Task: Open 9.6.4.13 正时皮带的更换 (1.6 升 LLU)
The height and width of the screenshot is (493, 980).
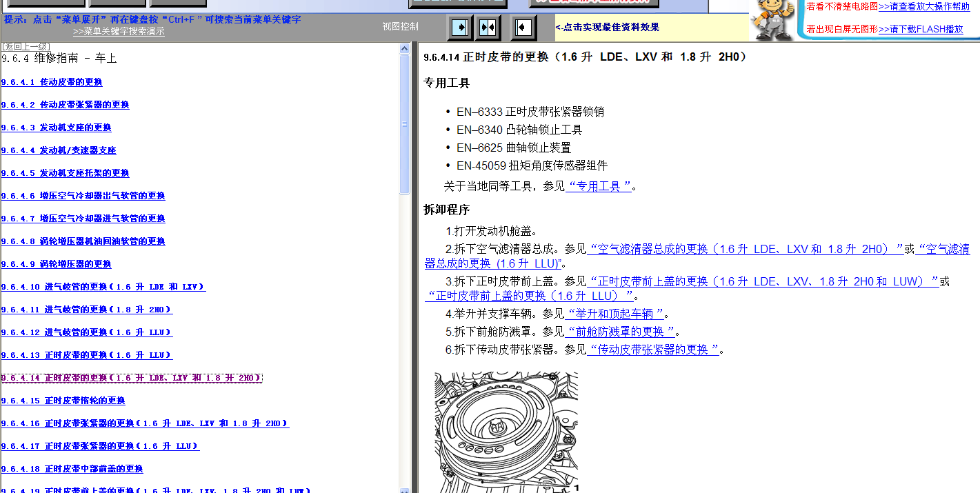Action: coord(87,355)
